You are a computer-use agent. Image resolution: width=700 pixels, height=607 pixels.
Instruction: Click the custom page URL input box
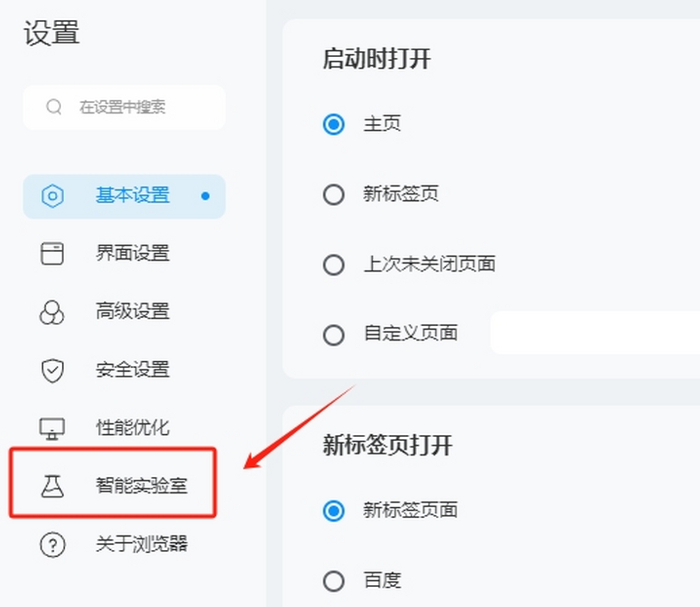pyautogui.click(x=595, y=333)
